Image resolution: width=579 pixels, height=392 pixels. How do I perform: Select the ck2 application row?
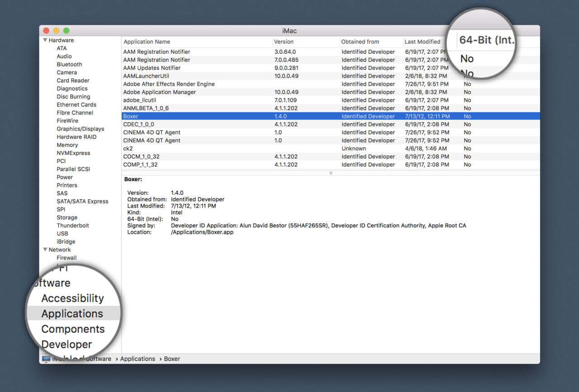tap(331, 148)
